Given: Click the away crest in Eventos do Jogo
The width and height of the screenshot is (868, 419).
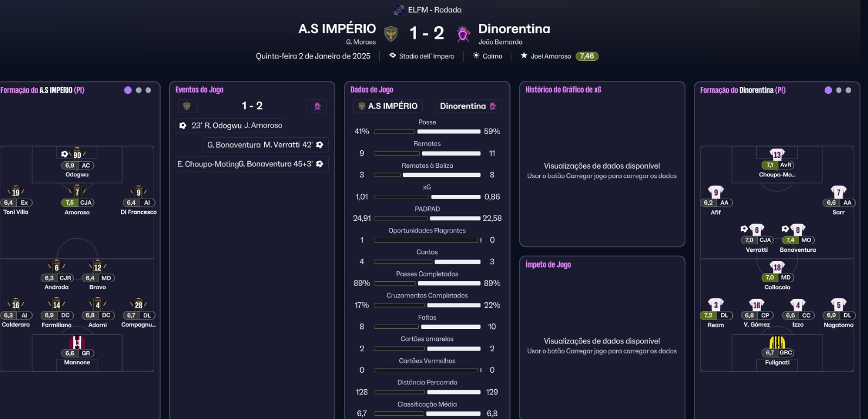Looking at the screenshot, I should 317,106.
